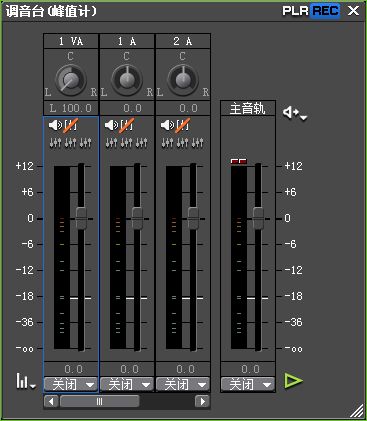
Task: Click the fader handle on track 1 VA
Action: coord(81,218)
